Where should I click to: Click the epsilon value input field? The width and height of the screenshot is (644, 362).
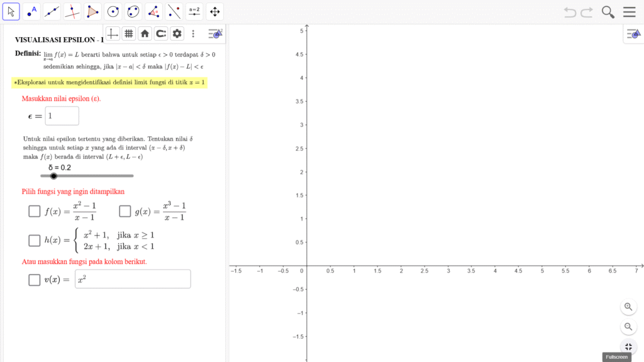pos(62,116)
